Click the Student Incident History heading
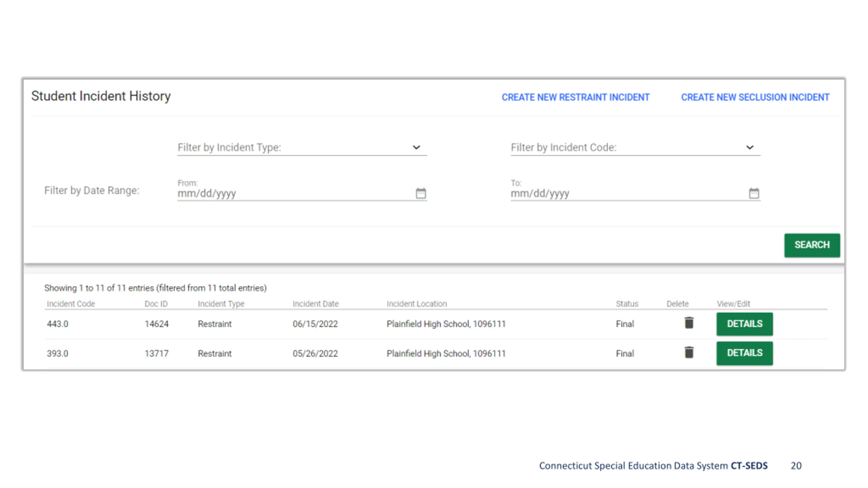868x488 pixels. (x=101, y=96)
